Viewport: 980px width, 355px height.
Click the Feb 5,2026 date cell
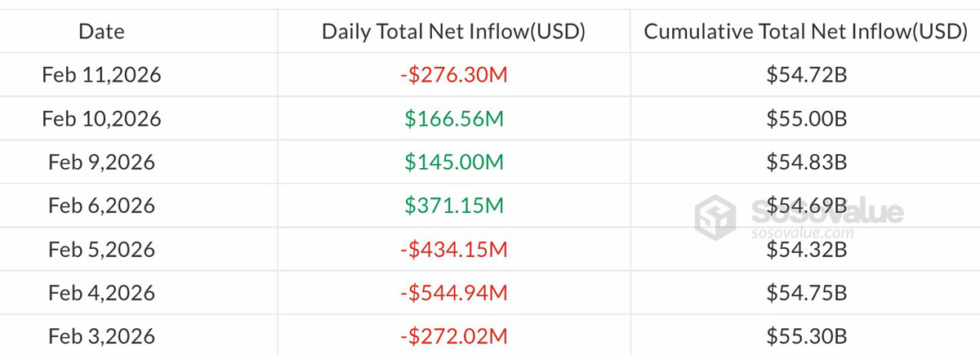tap(102, 249)
